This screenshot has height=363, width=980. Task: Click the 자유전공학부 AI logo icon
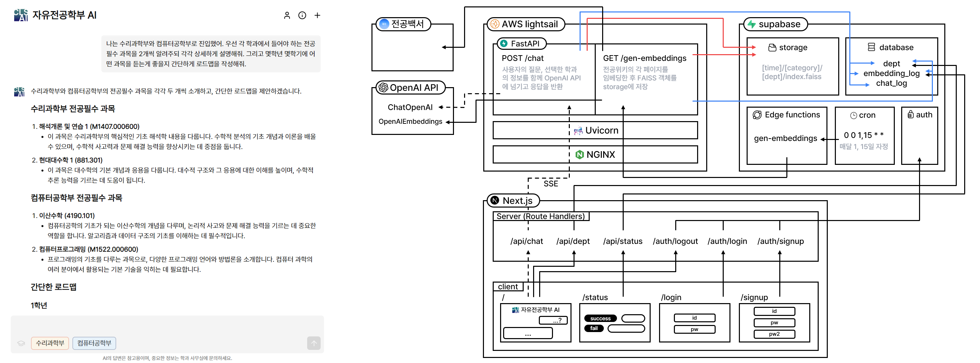point(21,15)
